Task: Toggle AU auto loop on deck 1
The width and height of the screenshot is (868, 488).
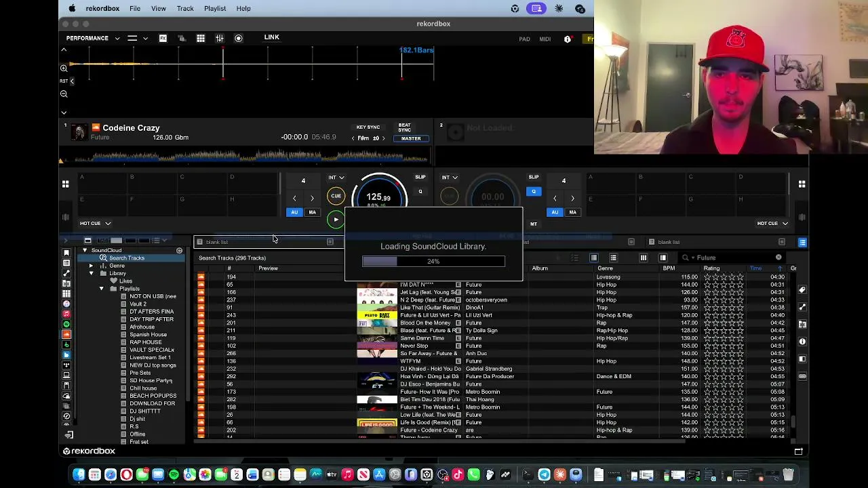Action: click(x=294, y=212)
